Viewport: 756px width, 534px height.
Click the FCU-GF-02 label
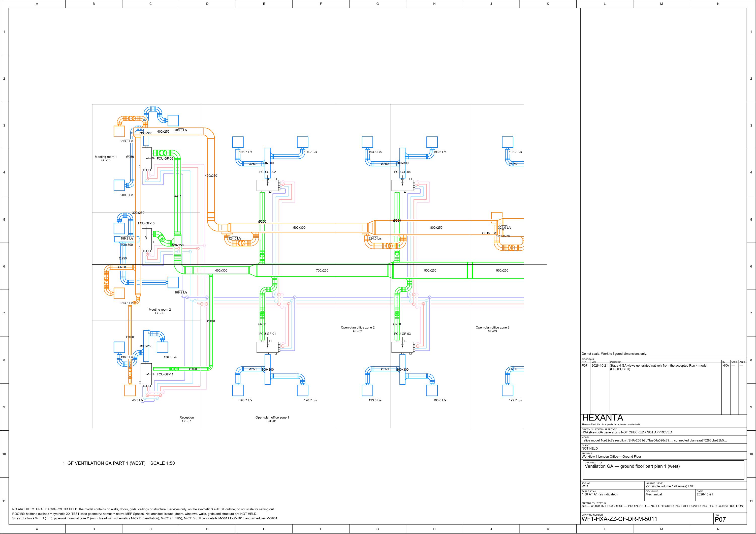(x=267, y=172)
